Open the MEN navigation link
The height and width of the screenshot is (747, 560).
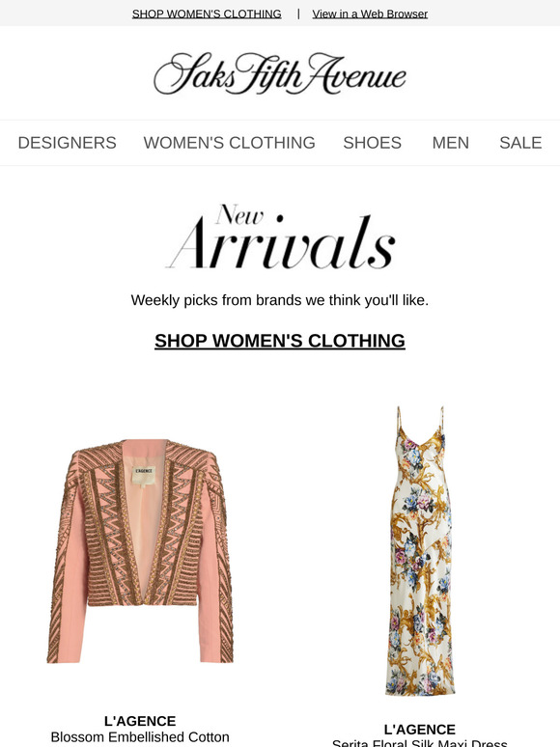pyautogui.click(x=450, y=143)
